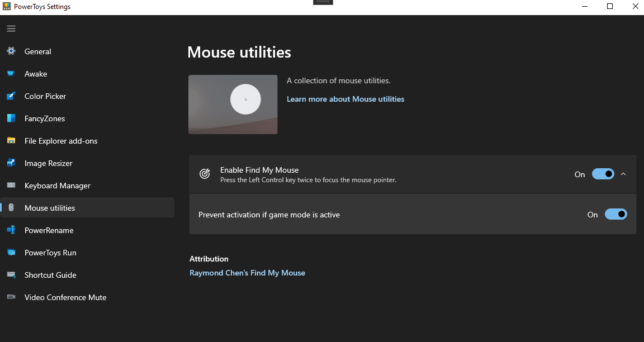
Task: Open the Awake settings page
Action: 87,74
